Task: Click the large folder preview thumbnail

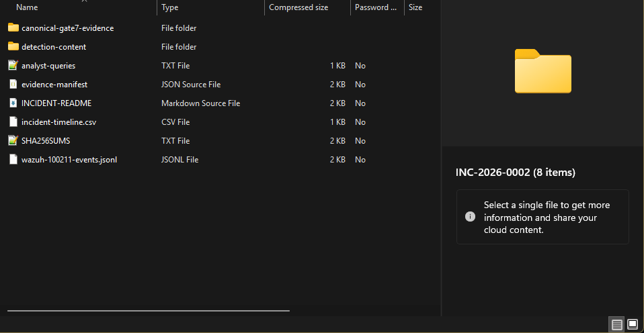Action: pos(543,71)
